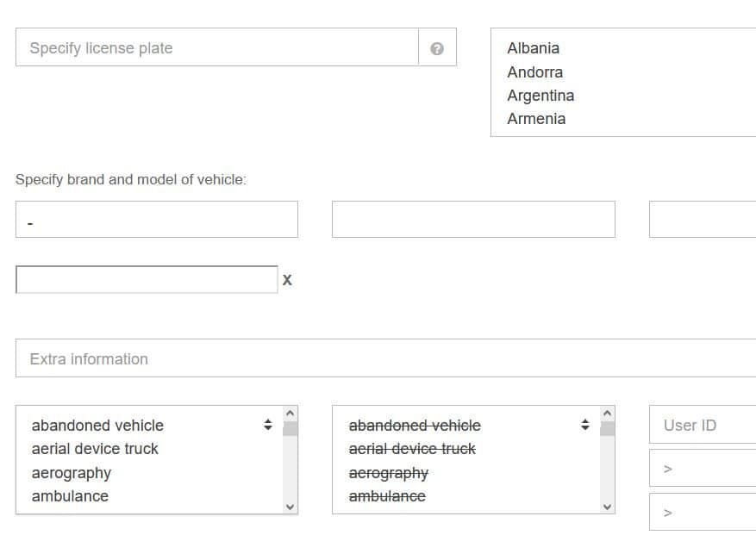Click sort arrows in left tag list
756x560 pixels.
pos(267,425)
